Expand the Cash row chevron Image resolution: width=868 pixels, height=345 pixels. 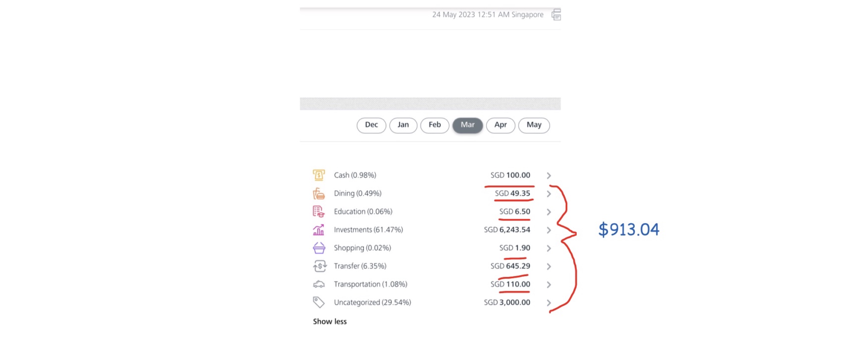click(x=549, y=175)
